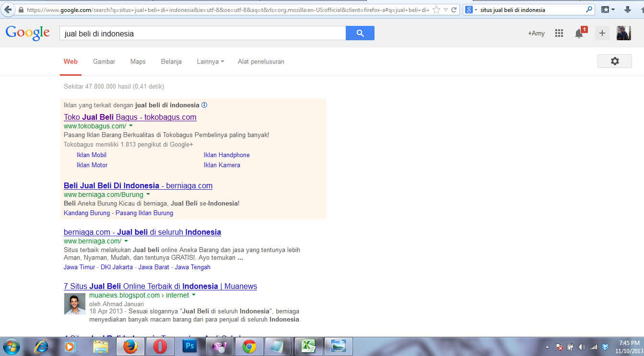This screenshot has width=644, height=356.
Task: Open Windows Explorer folder taskbar icon
Action: coord(100,346)
